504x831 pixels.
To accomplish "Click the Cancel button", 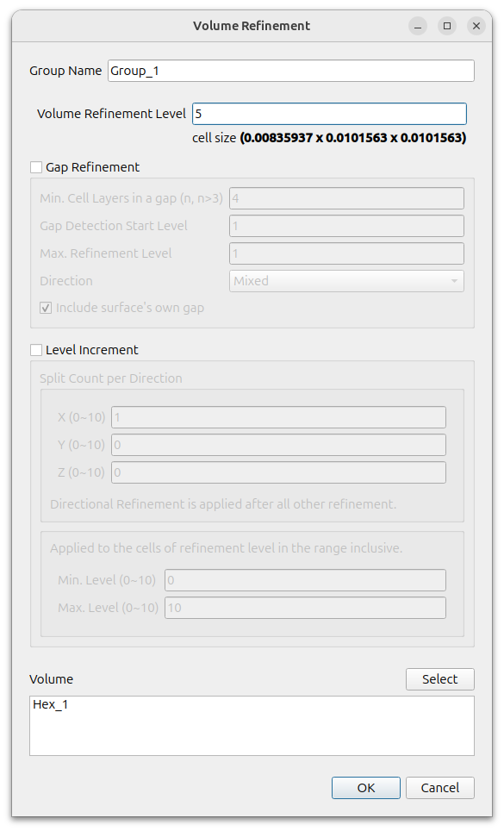I will [x=440, y=788].
